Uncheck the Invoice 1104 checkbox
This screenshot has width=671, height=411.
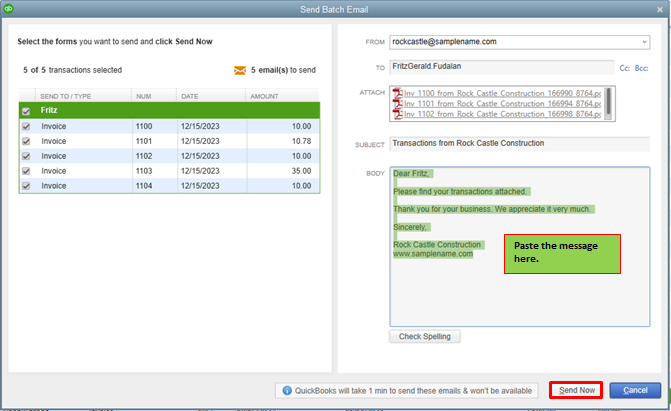(26, 186)
